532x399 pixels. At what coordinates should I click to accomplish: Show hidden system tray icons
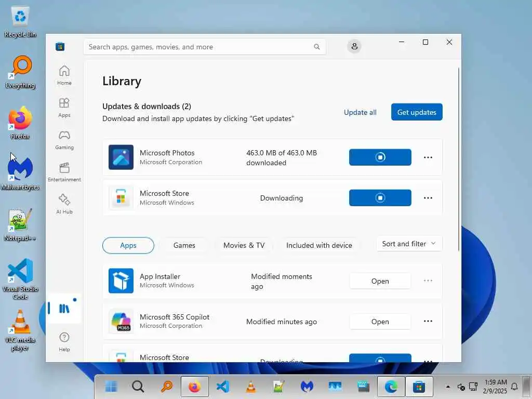(x=448, y=387)
